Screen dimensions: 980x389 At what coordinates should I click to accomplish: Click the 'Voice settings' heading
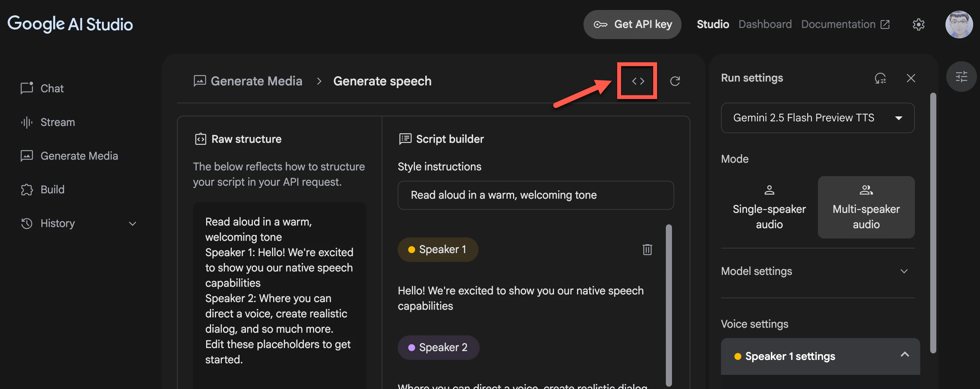pyautogui.click(x=755, y=324)
